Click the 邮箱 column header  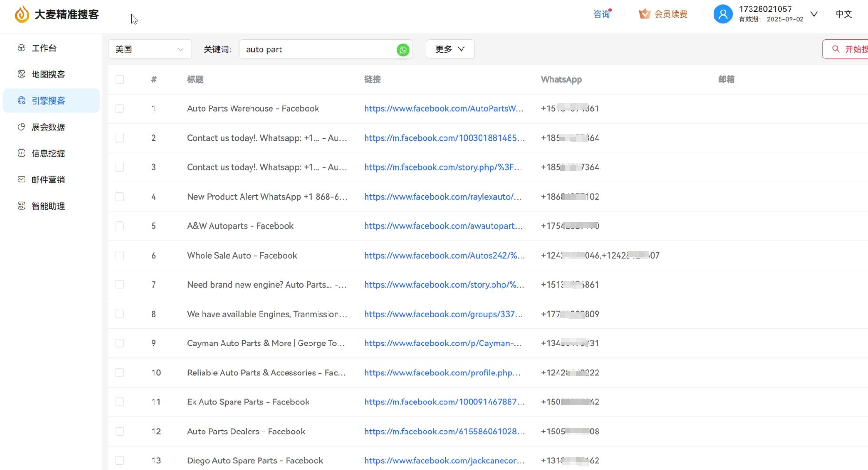[726, 79]
